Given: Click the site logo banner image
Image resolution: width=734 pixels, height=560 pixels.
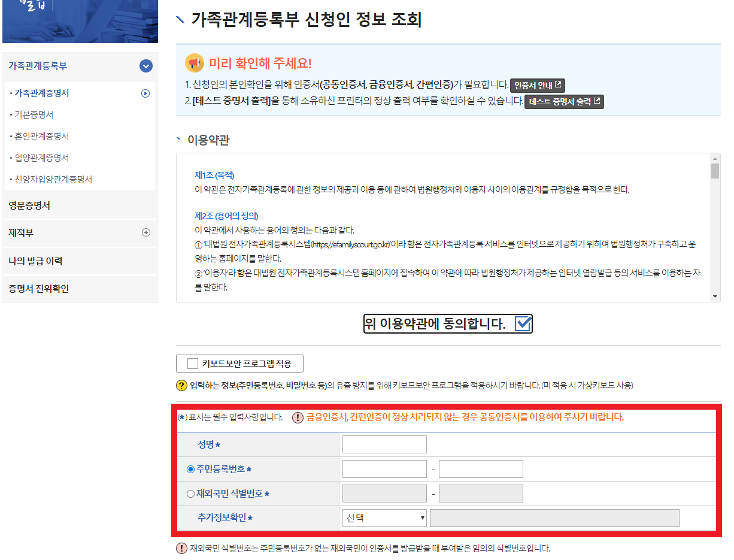Looking at the screenshot, I should (x=80, y=22).
